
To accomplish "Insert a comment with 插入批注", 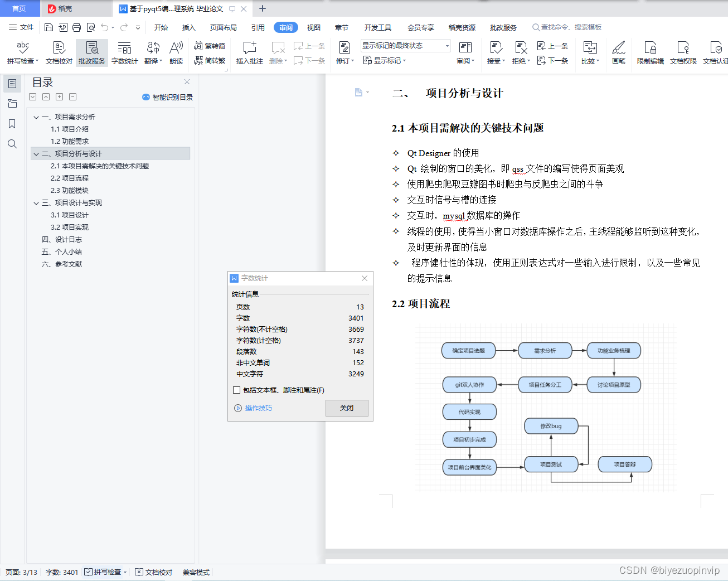I will coord(249,53).
